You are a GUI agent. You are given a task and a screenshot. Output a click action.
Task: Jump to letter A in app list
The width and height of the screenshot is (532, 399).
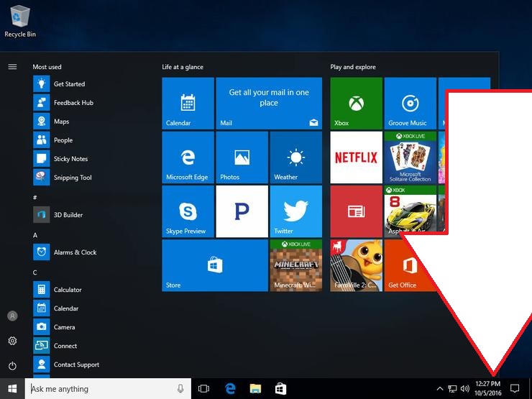[x=35, y=235]
